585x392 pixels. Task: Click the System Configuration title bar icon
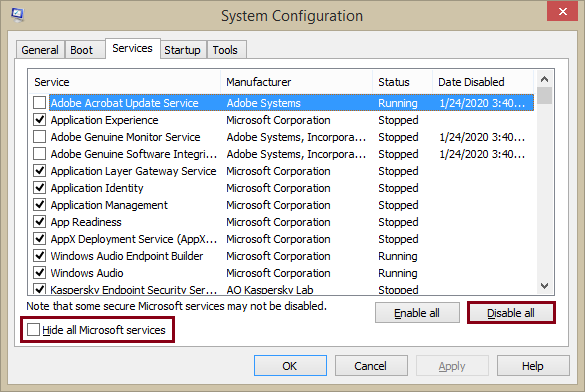pyautogui.click(x=17, y=15)
